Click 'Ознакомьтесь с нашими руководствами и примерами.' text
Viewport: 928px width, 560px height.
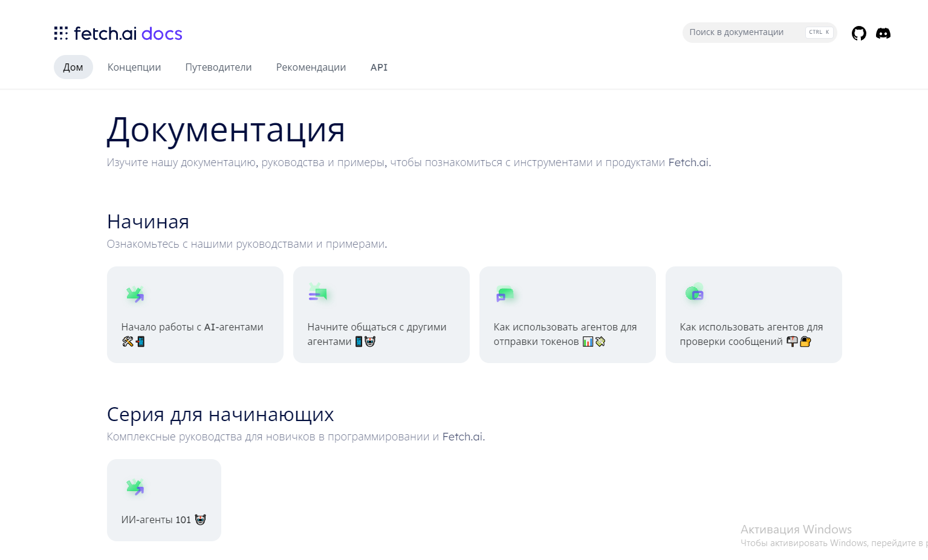click(x=247, y=244)
